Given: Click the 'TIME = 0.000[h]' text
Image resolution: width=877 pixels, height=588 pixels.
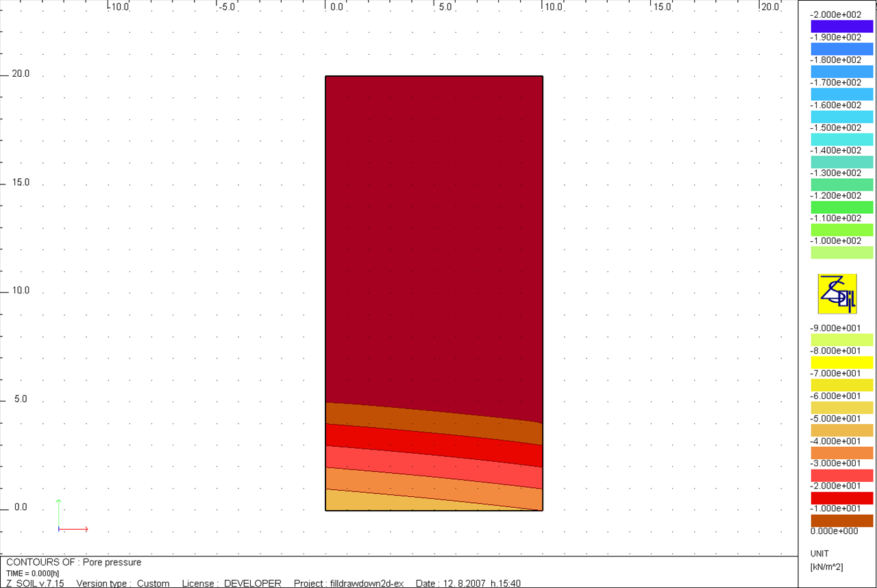Looking at the screenshot, I should click(x=34, y=574).
